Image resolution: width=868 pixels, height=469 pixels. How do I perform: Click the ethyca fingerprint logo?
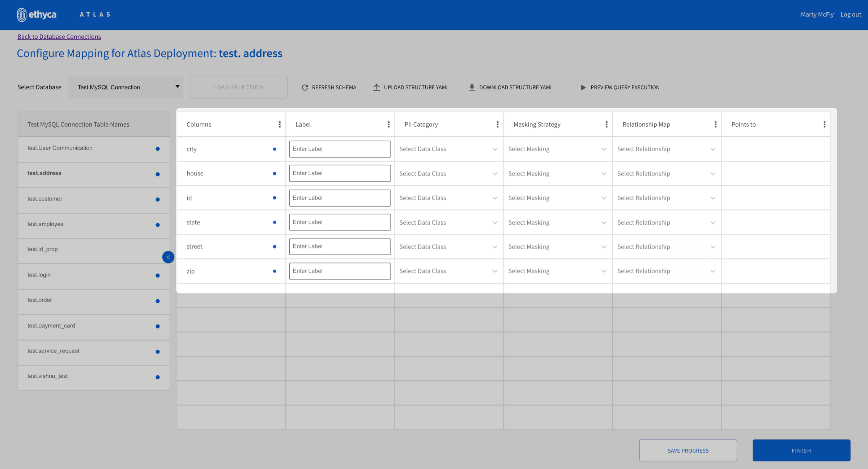pyautogui.click(x=22, y=14)
